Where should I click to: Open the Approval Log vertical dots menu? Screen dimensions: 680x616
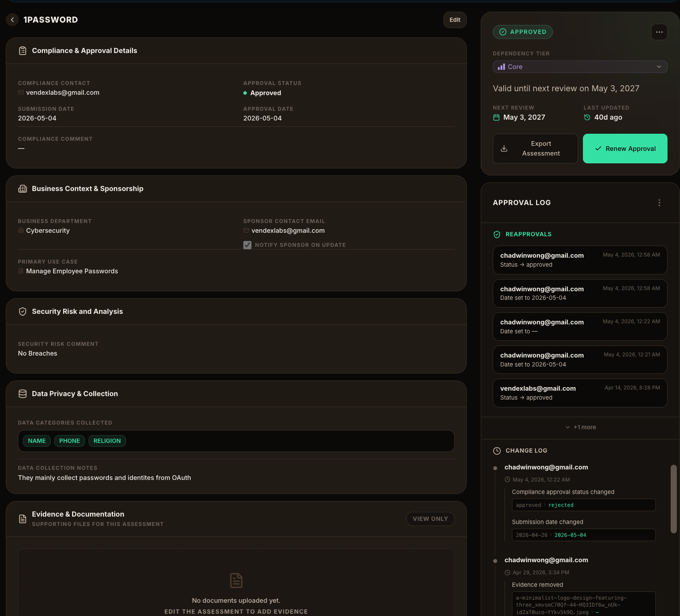click(659, 203)
